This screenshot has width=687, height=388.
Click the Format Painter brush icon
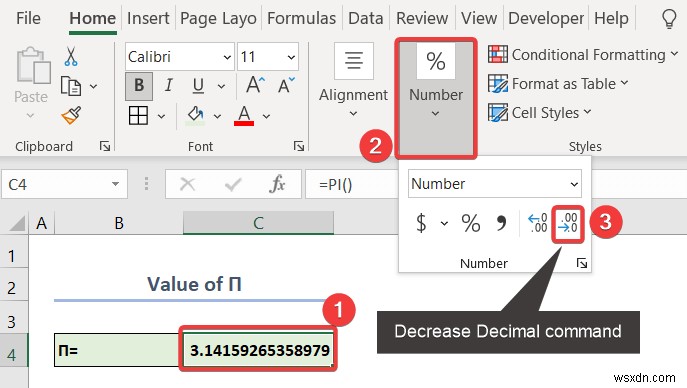(71, 116)
